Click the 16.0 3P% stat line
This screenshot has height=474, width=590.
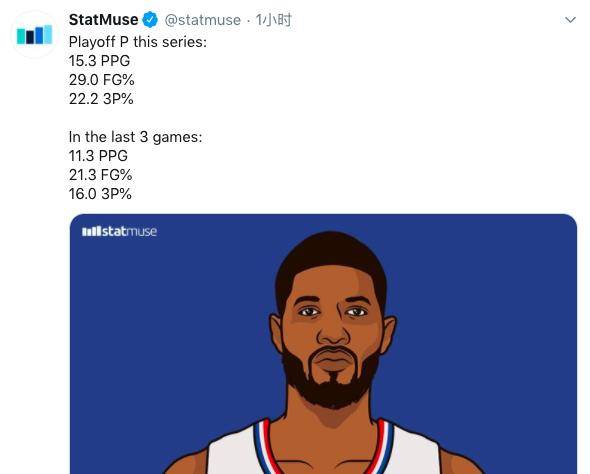(x=100, y=194)
